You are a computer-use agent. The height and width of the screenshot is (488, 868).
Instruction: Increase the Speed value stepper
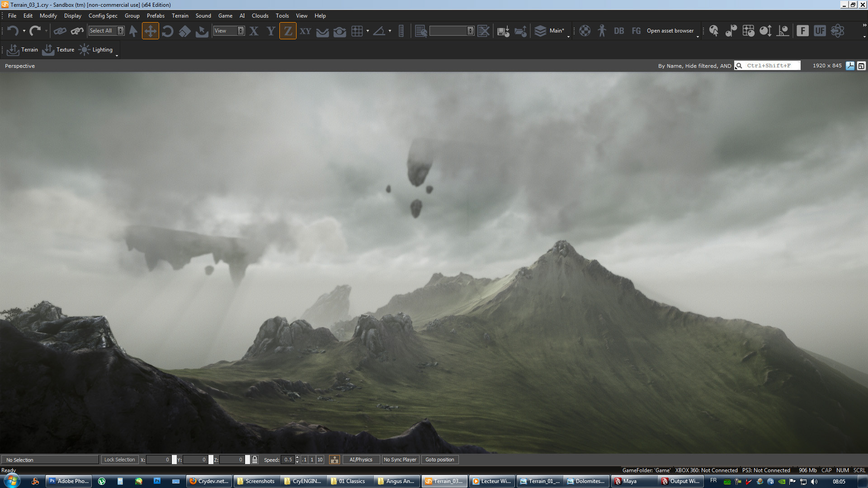point(297,457)
